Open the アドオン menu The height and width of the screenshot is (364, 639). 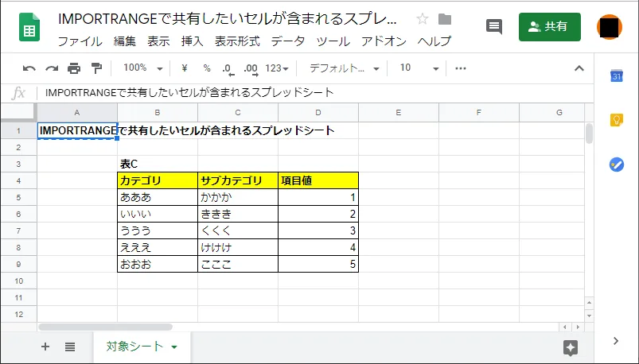(384, 41)
